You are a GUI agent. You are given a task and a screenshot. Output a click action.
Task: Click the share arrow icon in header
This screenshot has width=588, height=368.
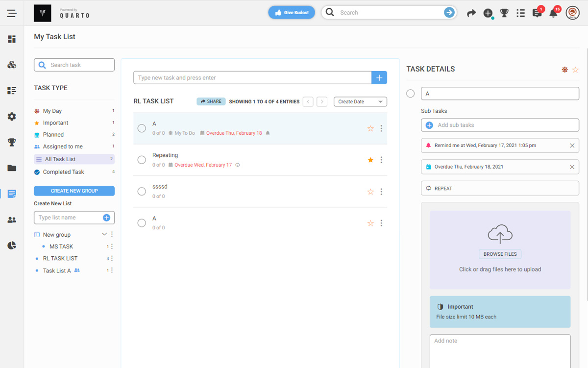(x=471, y=13)
